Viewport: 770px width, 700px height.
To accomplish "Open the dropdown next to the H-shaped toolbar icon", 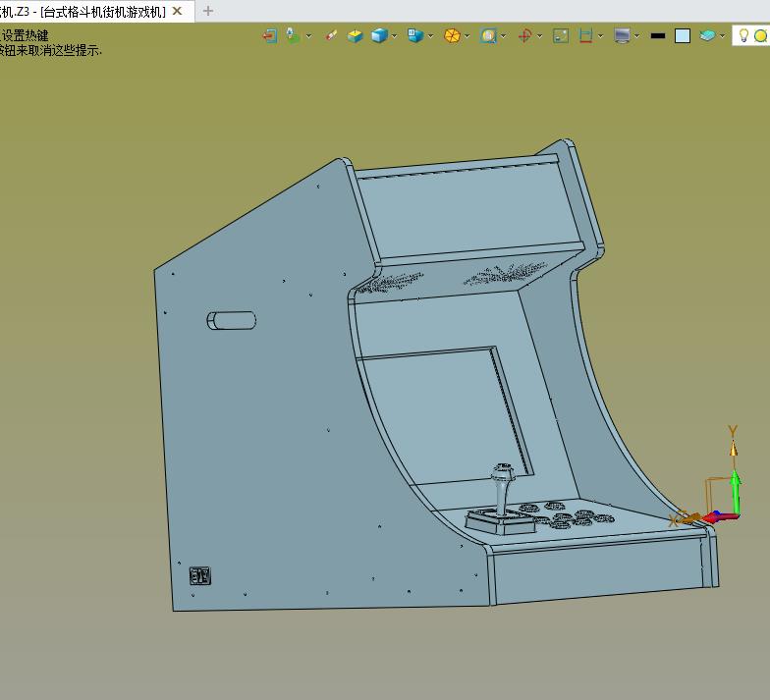I will pyautogui.click(x=600, y=36).
